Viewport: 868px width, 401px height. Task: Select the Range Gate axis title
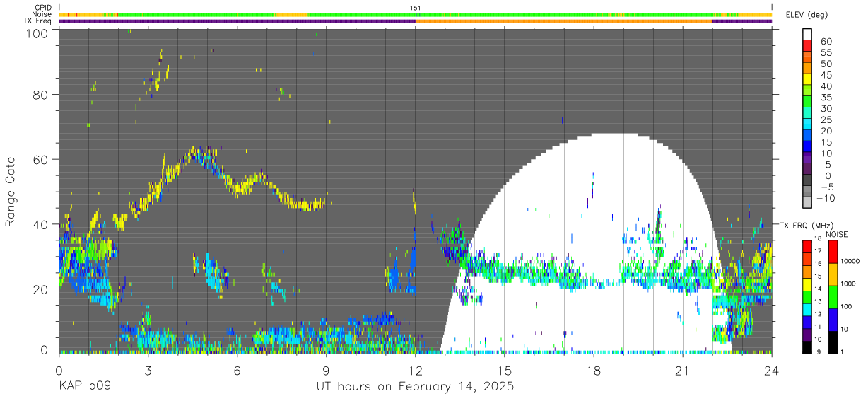click(11, 192)
